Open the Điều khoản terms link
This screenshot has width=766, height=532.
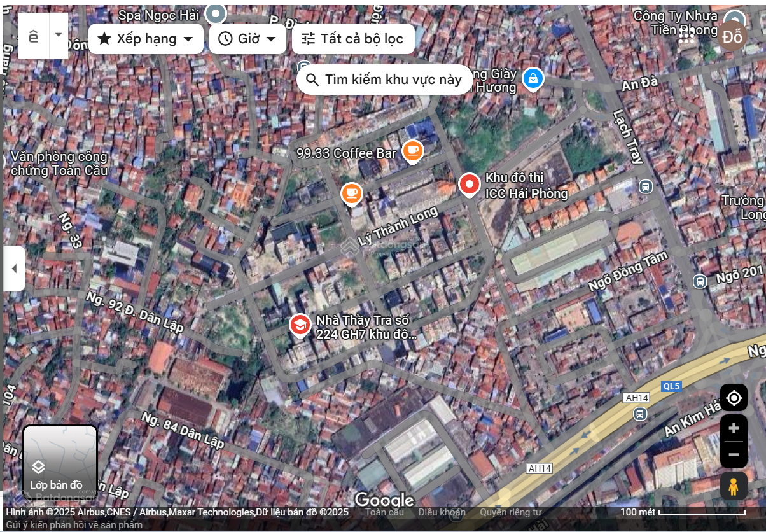click(x=442, y=512)
